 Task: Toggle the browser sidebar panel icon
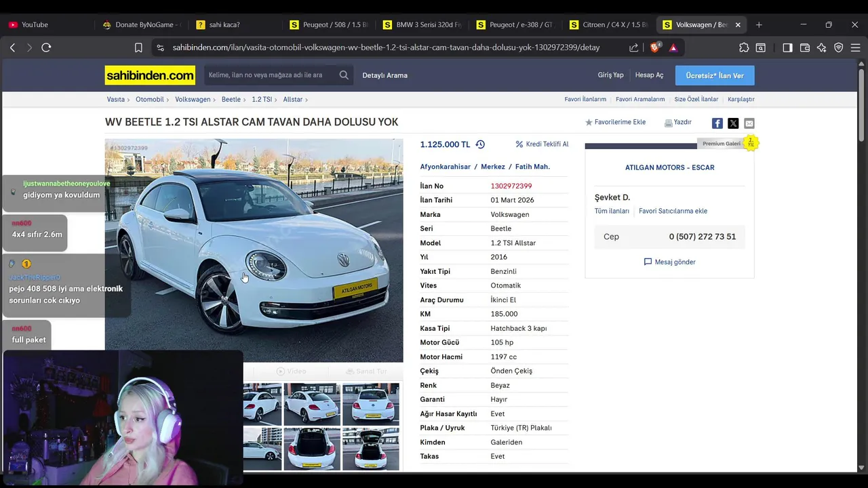click(x=787, y=47)
